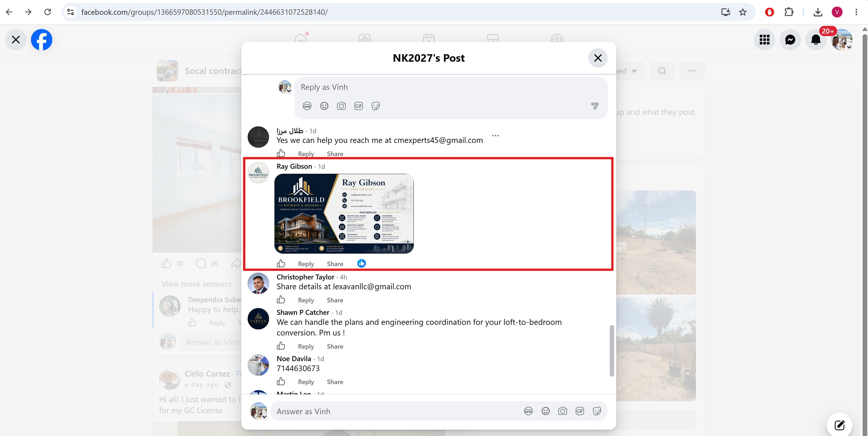The image size is (868, 436).
Task: Reload the current Facebook page
Action: [x=48, y=12]
